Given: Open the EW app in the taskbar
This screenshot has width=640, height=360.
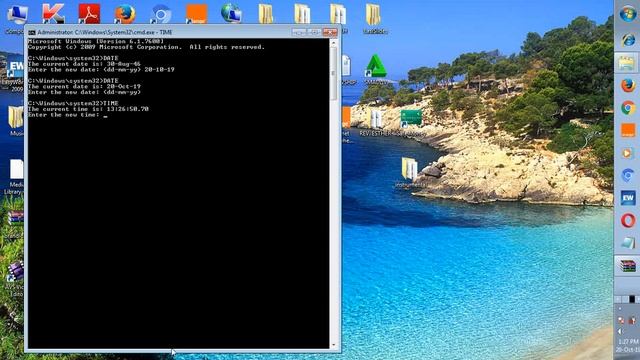Looking at the screenshot, I should 628,198.
